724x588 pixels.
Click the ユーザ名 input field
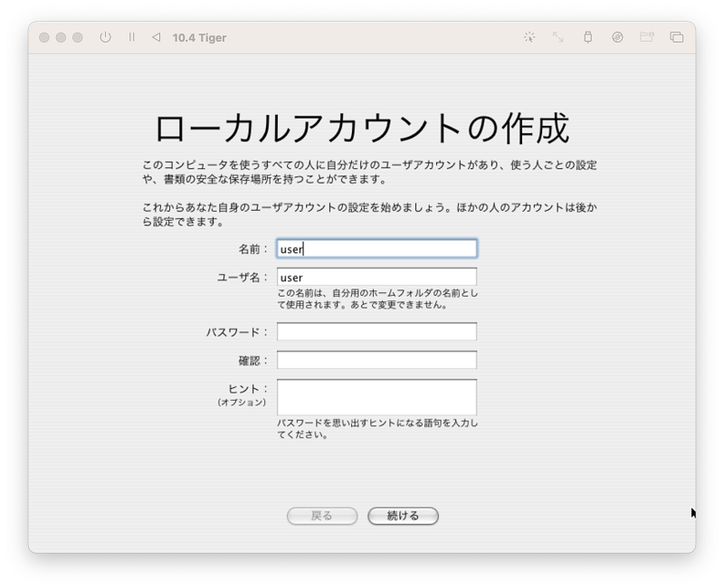[376, 277]
